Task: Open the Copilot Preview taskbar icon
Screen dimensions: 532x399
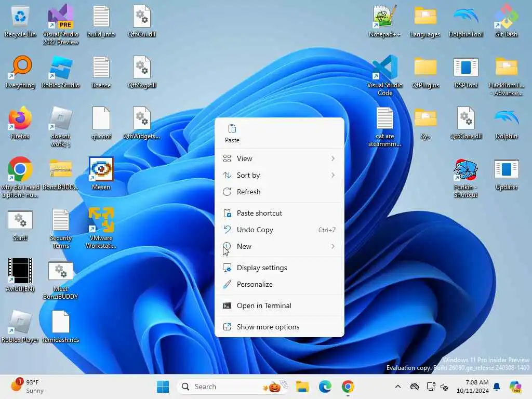Action: click(x=515, y=387)
